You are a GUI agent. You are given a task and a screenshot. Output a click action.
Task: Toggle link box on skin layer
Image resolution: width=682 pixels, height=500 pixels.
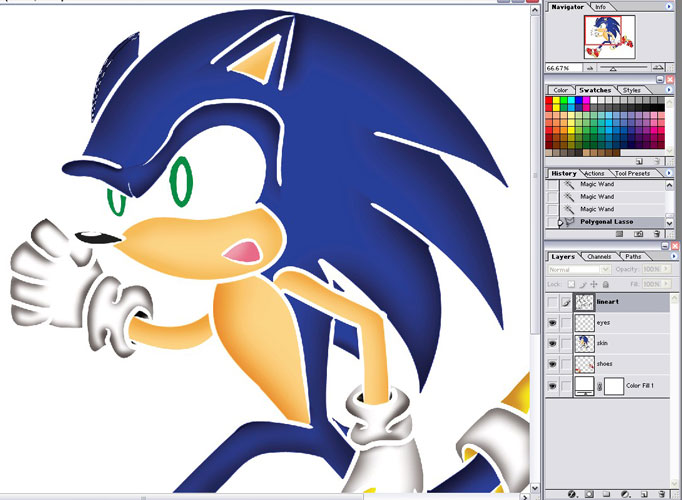coord(565,343)
